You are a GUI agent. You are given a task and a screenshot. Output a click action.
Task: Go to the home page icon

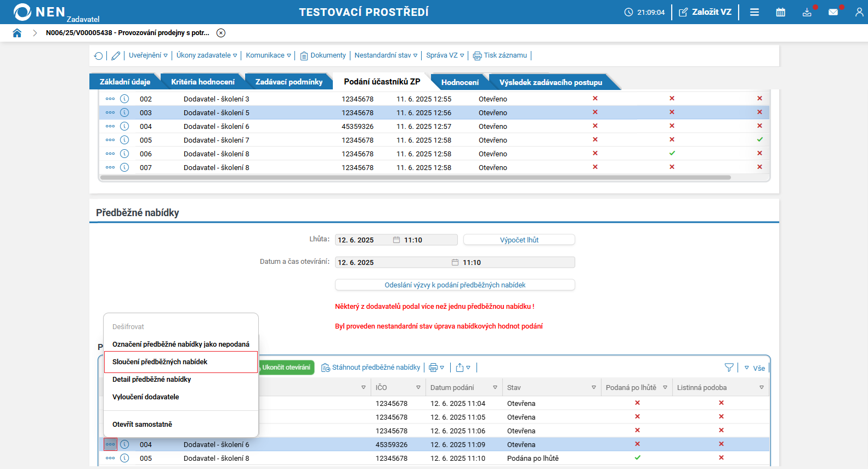pos(17,33)
